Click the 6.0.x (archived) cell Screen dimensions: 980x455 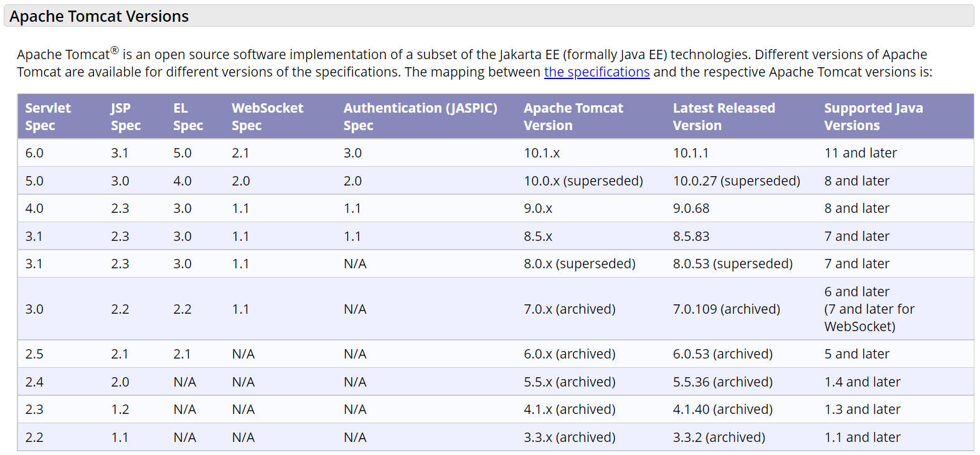coord(569,354)
